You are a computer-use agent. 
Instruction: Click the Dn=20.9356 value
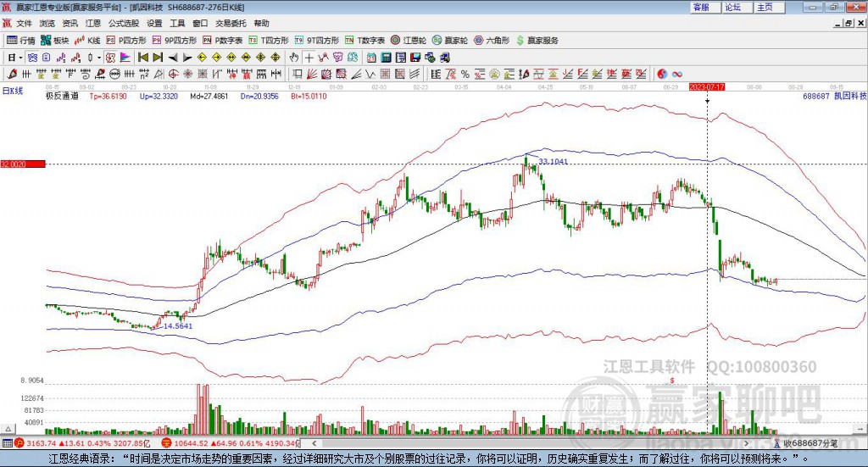[x=259, y=97]
